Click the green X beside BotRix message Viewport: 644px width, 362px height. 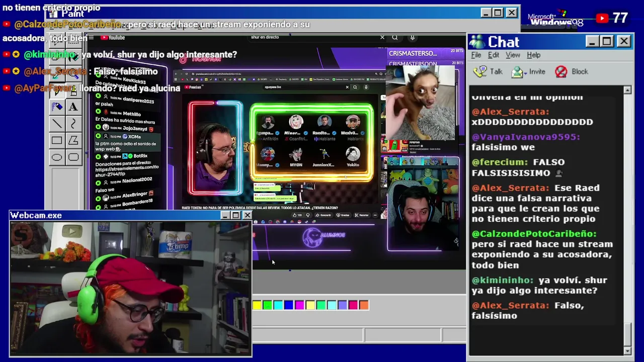click(x=98, y=156)
